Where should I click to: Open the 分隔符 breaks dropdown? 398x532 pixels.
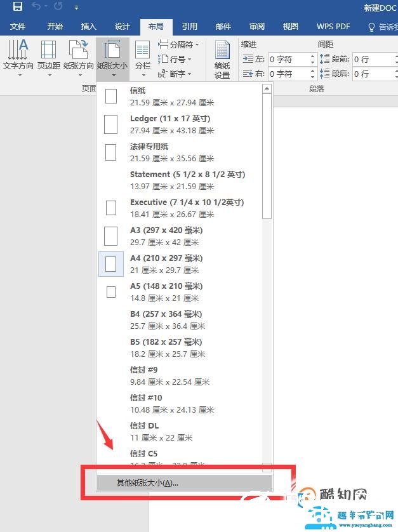[x=178, y=44]
